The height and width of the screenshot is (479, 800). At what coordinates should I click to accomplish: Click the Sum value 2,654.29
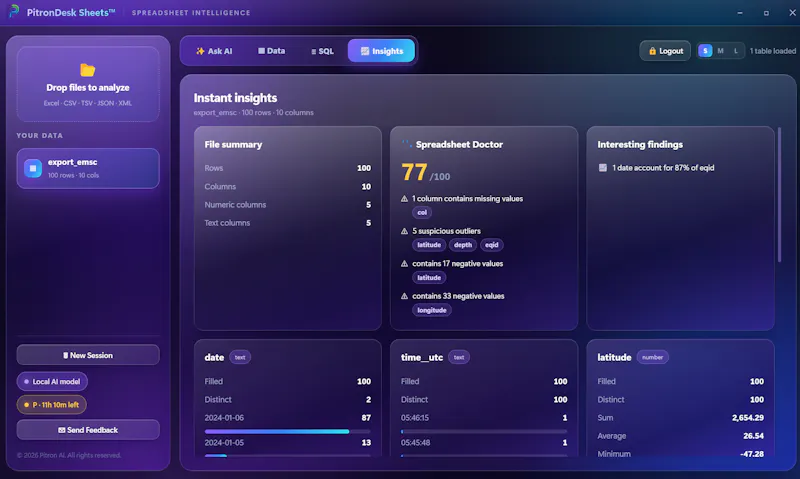[747, 418]
